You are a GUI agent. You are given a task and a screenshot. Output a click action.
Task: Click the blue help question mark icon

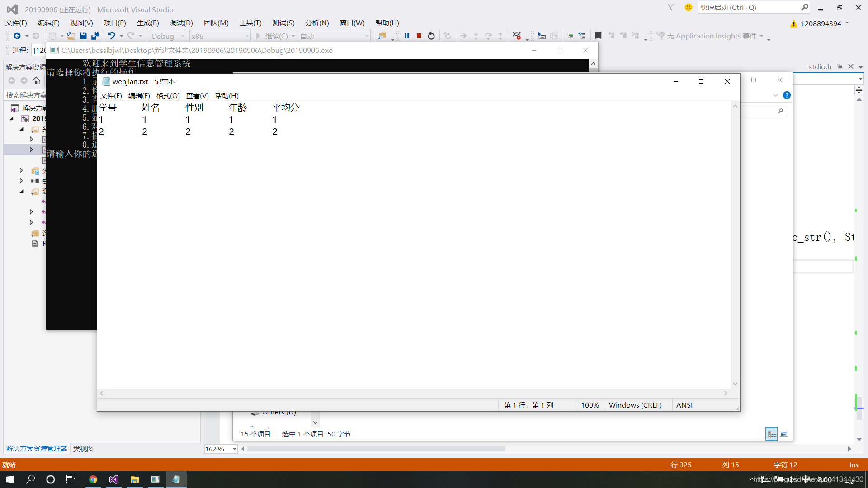click(x=787, y=95)
